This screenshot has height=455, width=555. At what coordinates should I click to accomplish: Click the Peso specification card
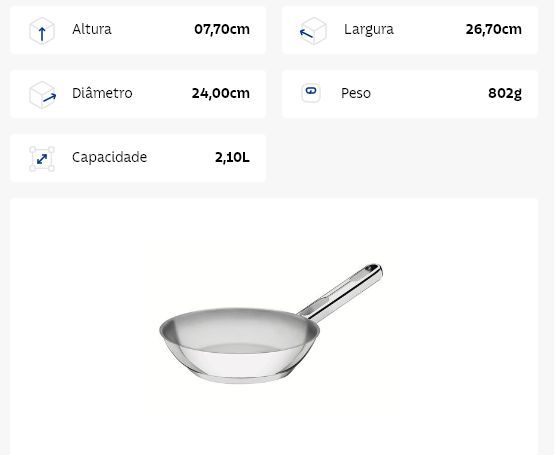tap(410, 94)
